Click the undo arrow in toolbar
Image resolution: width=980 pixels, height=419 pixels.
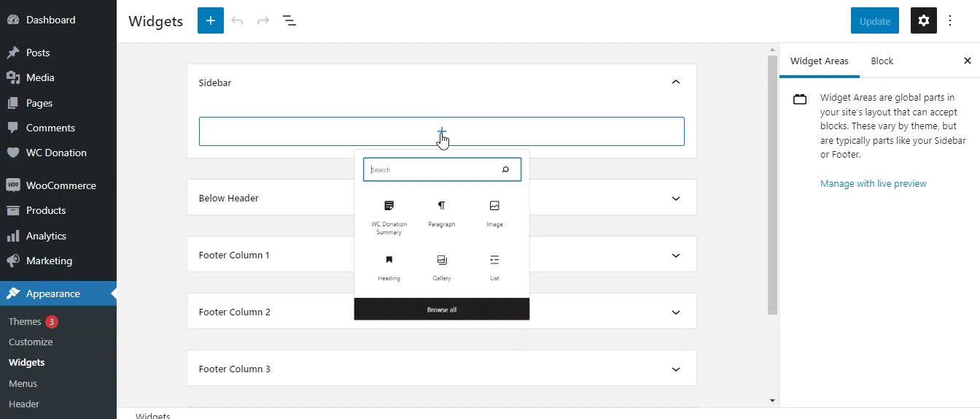[237, 20]
